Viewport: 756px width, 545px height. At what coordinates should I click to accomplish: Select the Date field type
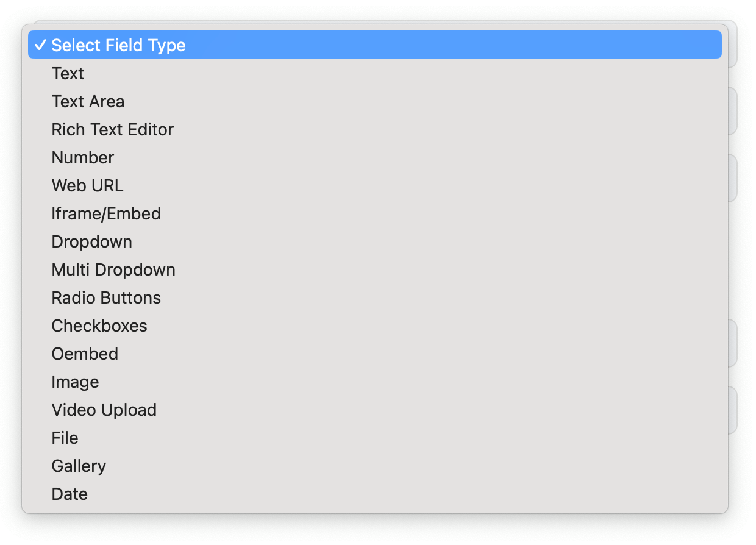click(x=70, y=494)
